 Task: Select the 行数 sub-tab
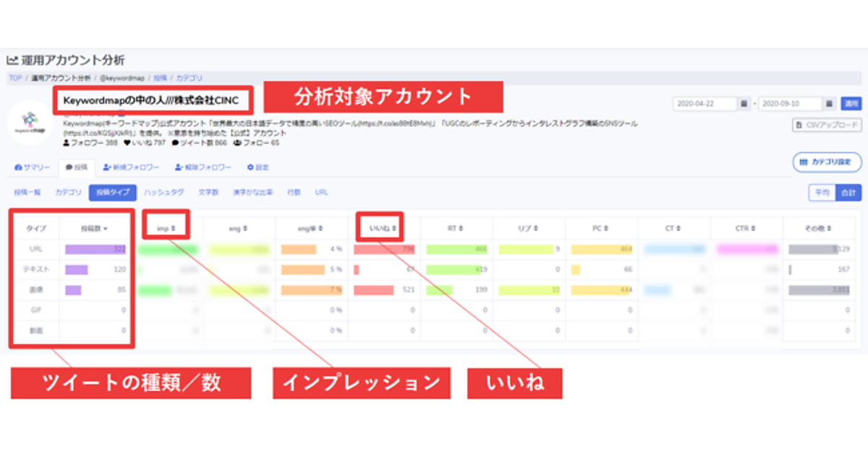coord(294,193)
